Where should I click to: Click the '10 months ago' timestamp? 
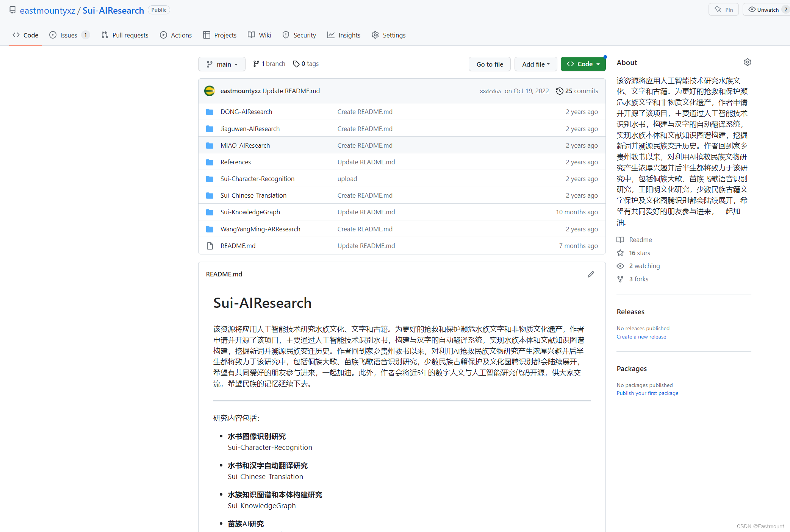(577, 212)
